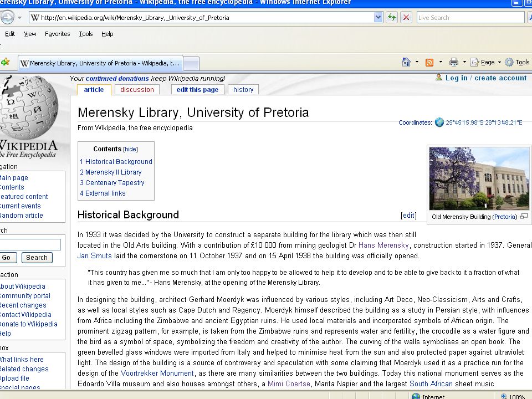
Task: Click the coordinates globe icon
Action: coord(439,122)
